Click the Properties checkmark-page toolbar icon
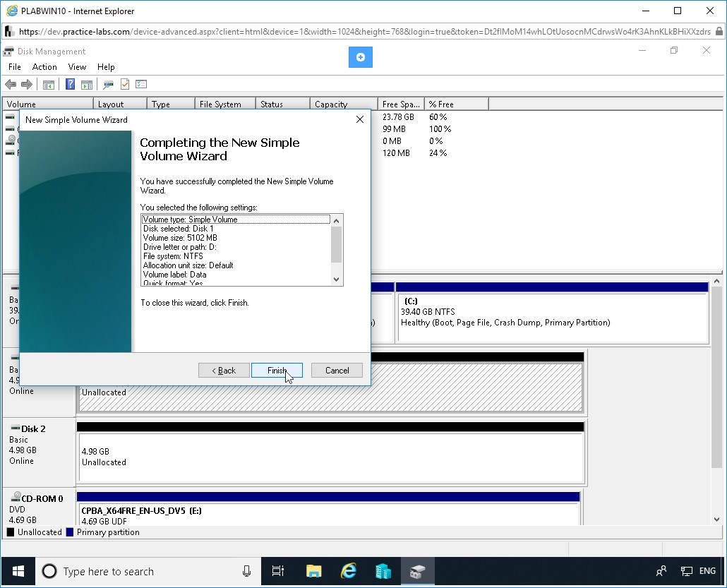This screenshot has height=588, width=727. pos(125,84)
